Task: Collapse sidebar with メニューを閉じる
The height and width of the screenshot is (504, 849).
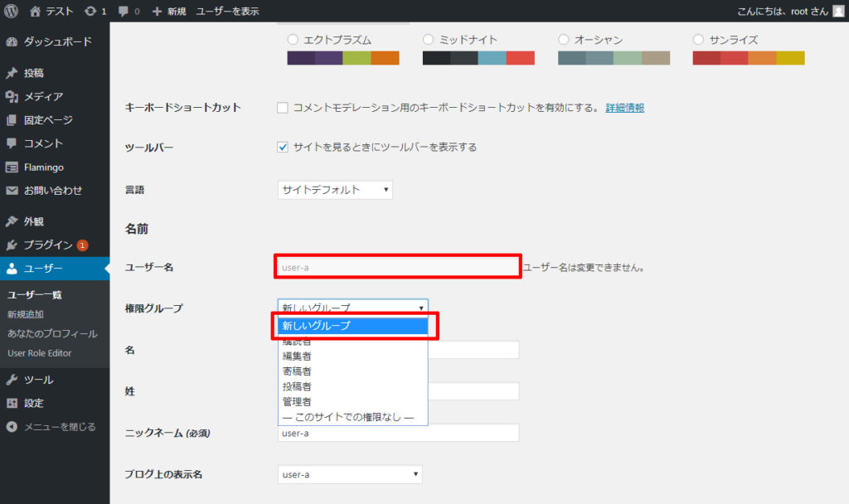Action: (59, 427)
